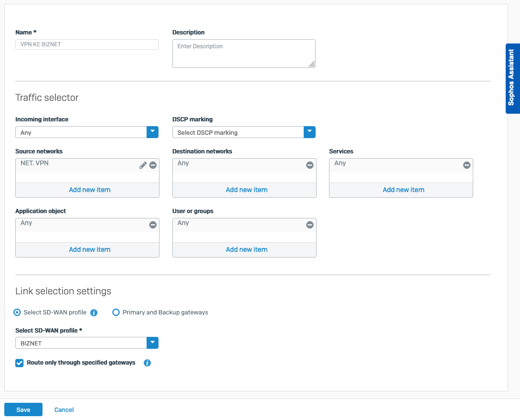Click the Name field VPN KE BIZNET
This screenshot has width=520, height=420.
pos(87,44)
